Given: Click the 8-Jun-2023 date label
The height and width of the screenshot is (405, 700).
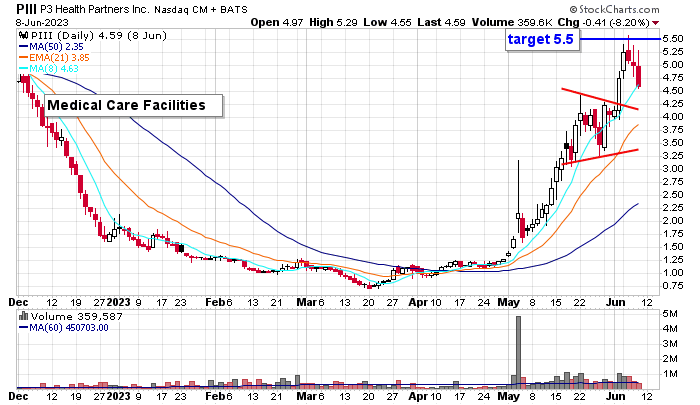Looking at the screenshot, I should 42,22.
